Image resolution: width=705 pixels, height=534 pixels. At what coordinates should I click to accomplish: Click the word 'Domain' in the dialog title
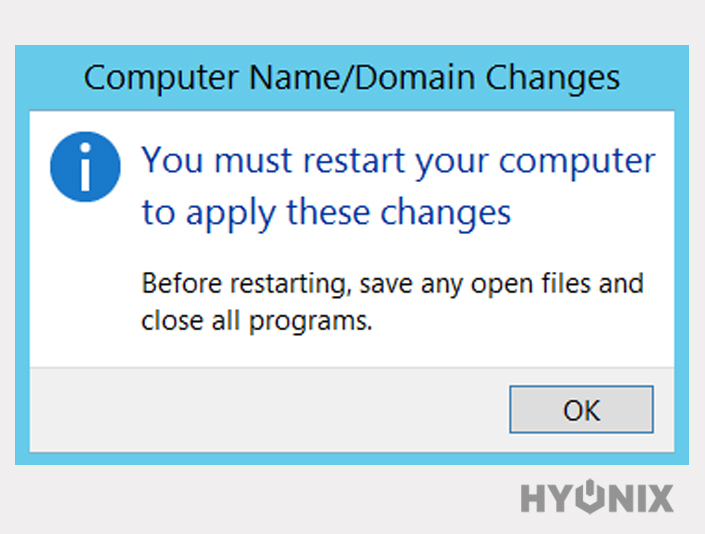tap(415, 77)
